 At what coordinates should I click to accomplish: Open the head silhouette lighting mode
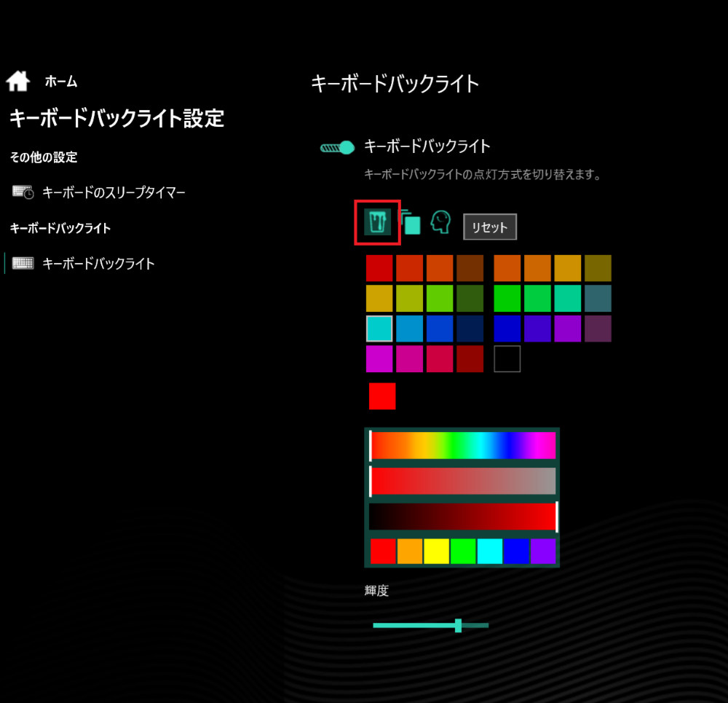[x=440, y=223]
